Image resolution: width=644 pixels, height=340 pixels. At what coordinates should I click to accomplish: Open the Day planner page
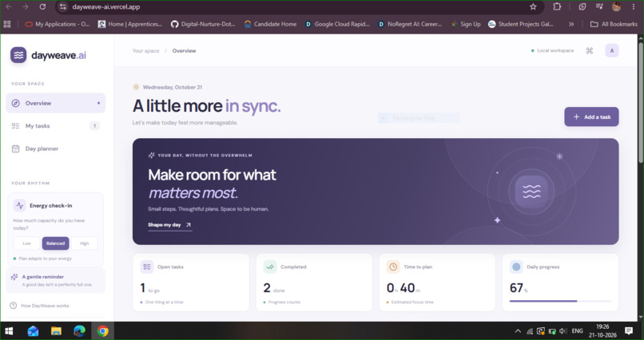coord(55,148)
